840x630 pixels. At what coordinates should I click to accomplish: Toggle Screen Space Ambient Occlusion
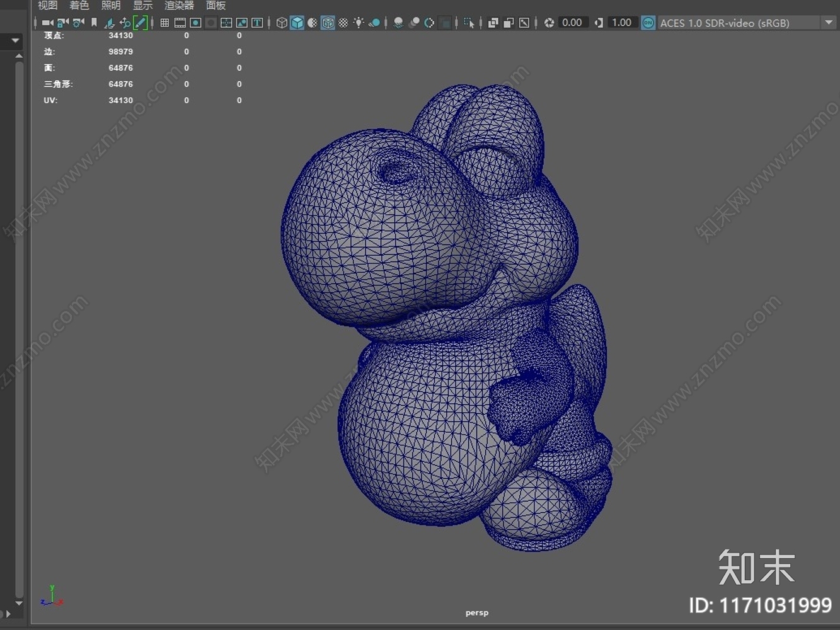[x=398, y=23]
